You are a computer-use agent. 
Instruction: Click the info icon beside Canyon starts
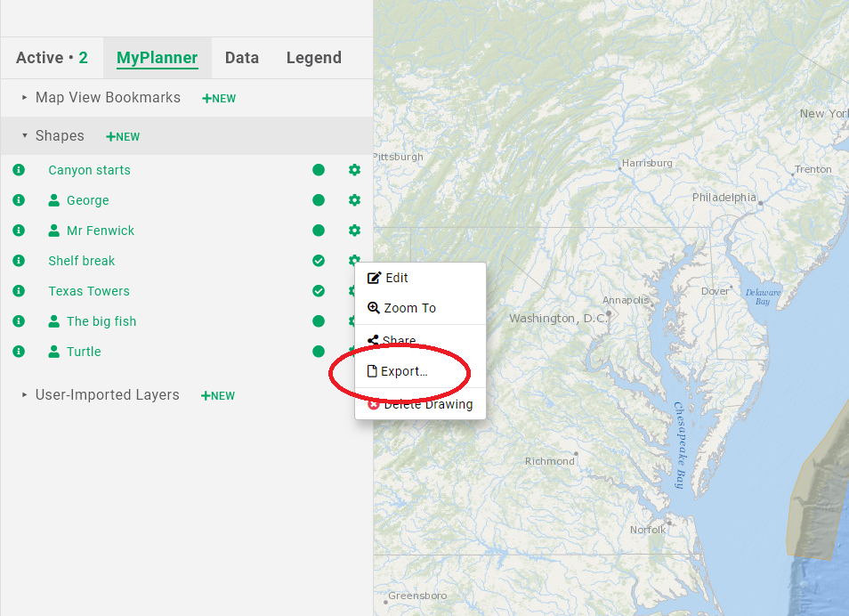pos(18,170)
